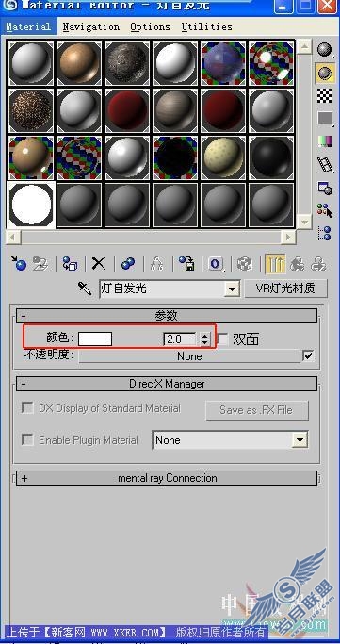Image resolution: width=340 pixels, height=644 pixels.
Task: Toggle the Backlight sample sphere icon
Action: pyautogui.click(x=325, y=74)
